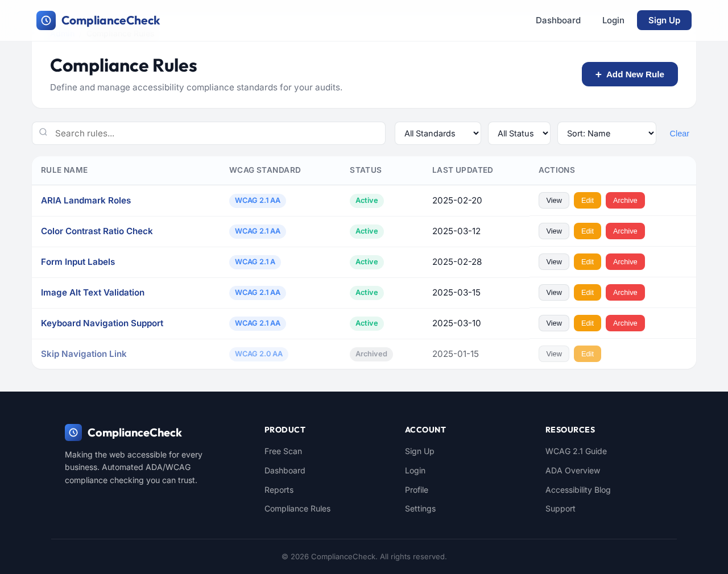Open Settings footer link

click(420, 509)
